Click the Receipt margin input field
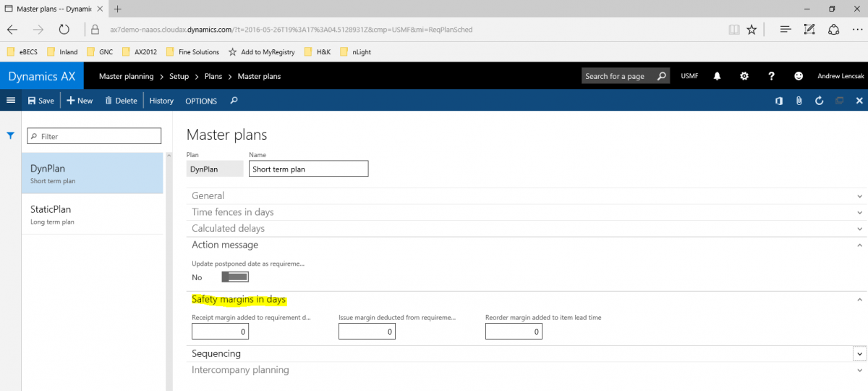Image resolution: width=868 pixels, height=391 pixels. tap(221, 332)
